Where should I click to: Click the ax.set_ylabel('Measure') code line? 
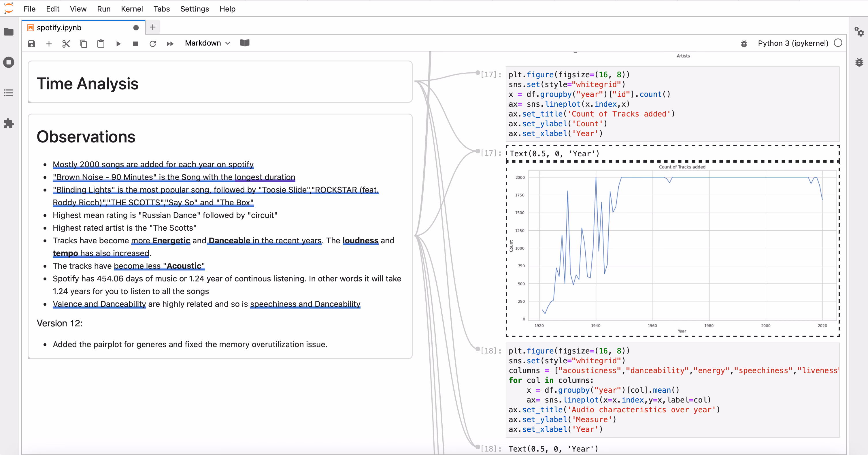click(x=562, y=420)
